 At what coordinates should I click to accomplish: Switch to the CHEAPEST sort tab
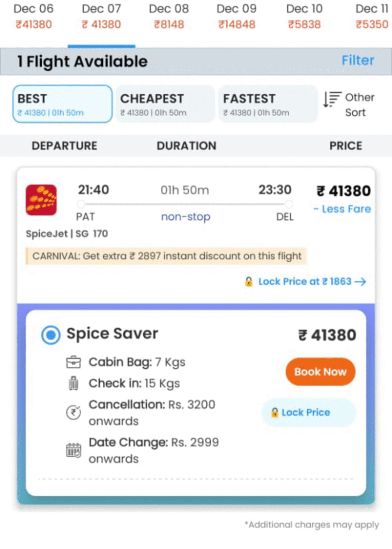[x=165, y=104]
